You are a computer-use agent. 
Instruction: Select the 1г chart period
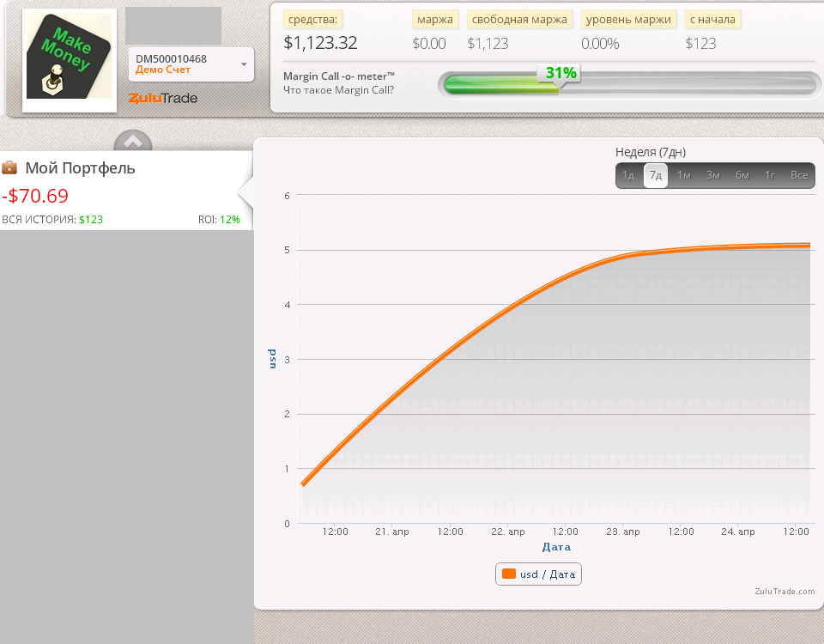[x=770, y=175]
